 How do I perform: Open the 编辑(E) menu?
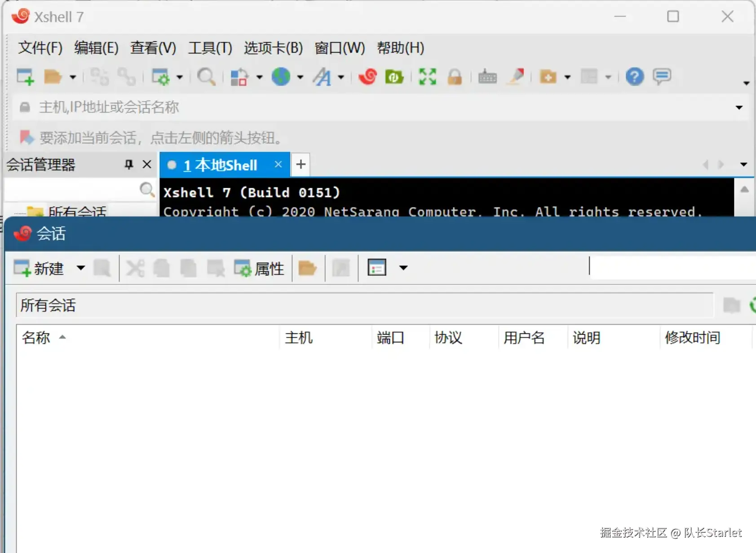[x=96, y=48]
